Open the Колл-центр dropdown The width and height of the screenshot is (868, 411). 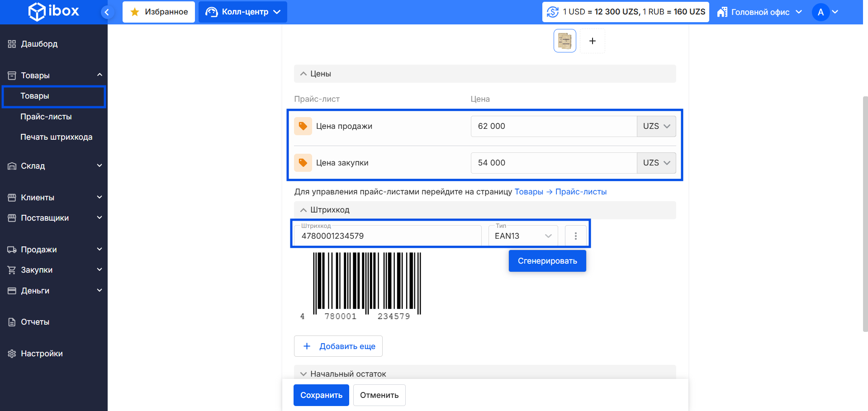[243, 12]
